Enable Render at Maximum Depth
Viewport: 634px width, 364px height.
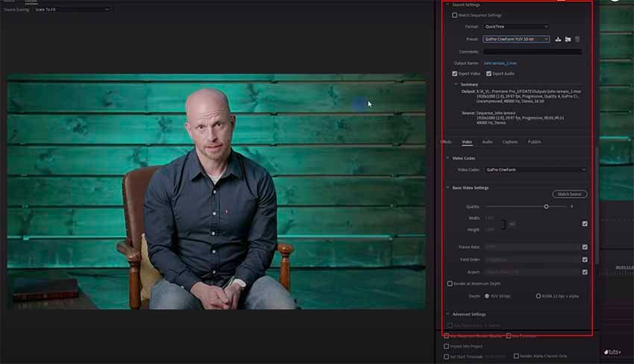pos(450,283)
